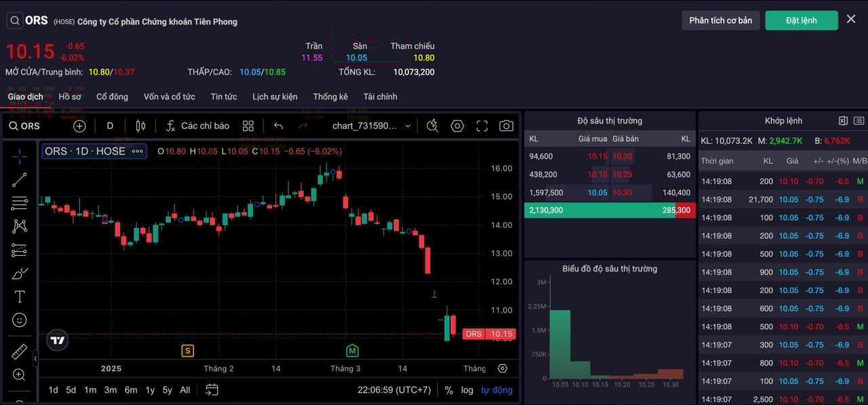Screen dimensions: 868x405
Task: Pick the ruler measure tool
Action: click(20, 352)
